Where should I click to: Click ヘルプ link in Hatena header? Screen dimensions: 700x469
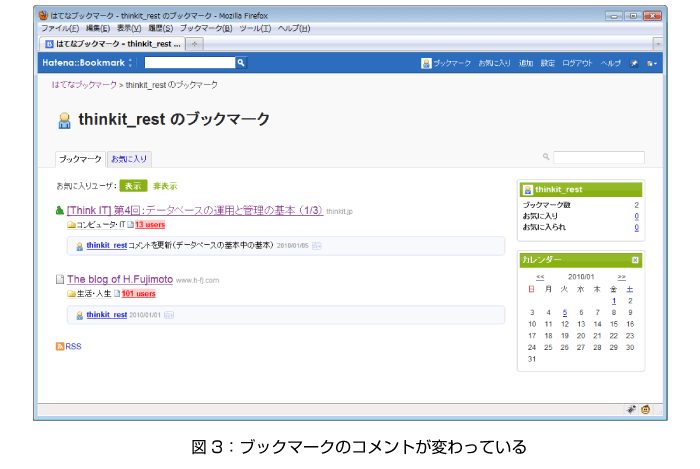click(x=611, y=63)
